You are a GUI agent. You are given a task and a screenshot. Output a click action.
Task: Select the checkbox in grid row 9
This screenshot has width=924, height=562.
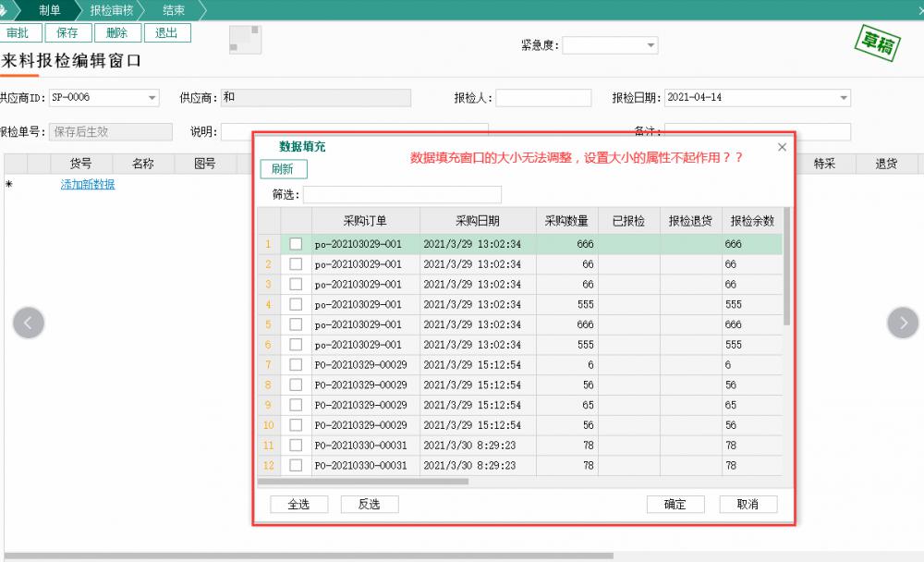296,405
